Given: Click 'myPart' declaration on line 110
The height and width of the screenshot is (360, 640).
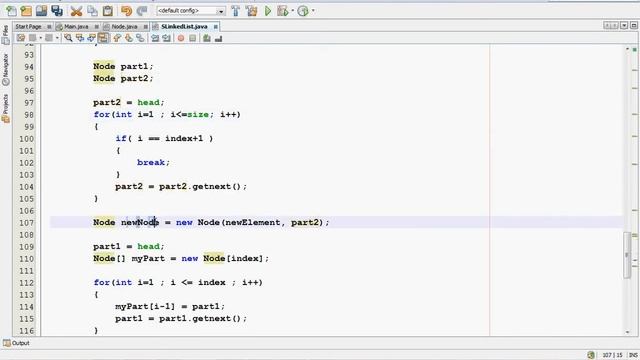Looking at the screenshot, I should pos(148,258).
